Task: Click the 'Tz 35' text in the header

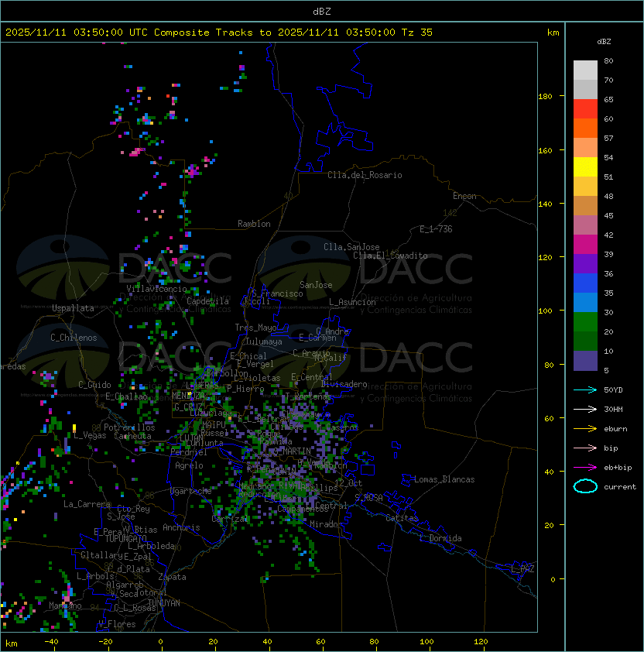Action: (417, 33)
